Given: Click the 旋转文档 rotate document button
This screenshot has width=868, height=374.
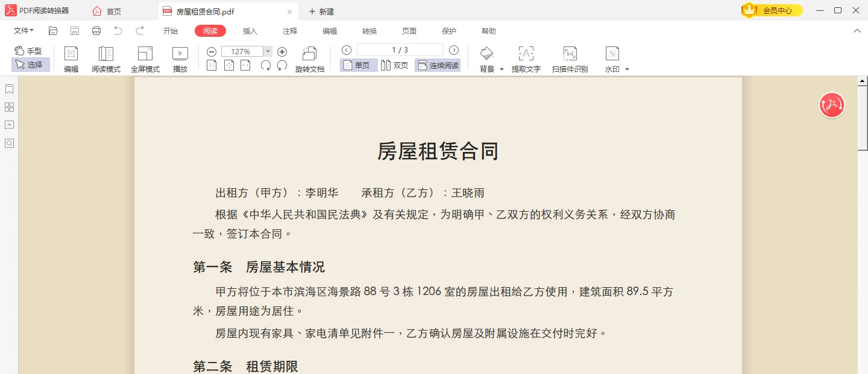Looking at the screenshot, I should (x=310, y=60).
